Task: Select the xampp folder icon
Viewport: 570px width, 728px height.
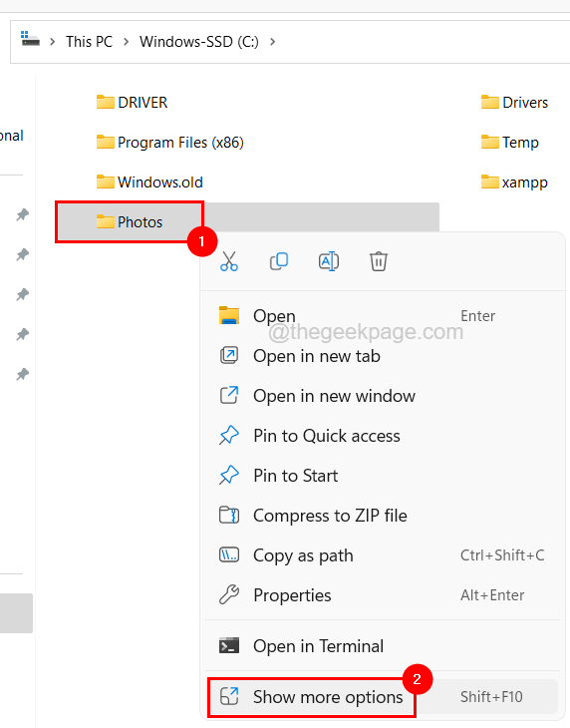Action: [490, 182]
